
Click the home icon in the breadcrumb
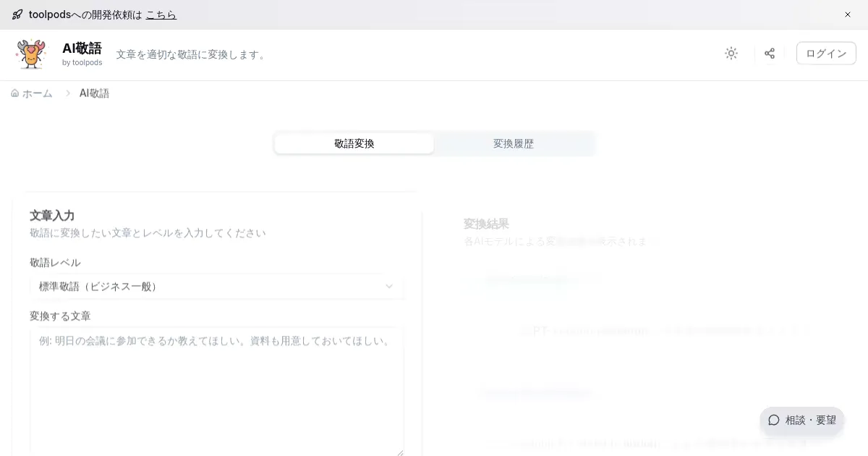point(15,93)
